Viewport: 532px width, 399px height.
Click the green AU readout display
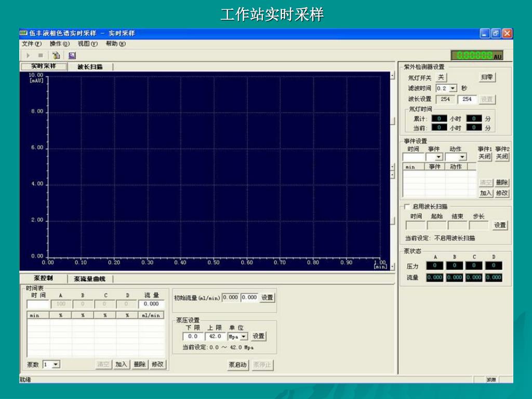477,55
